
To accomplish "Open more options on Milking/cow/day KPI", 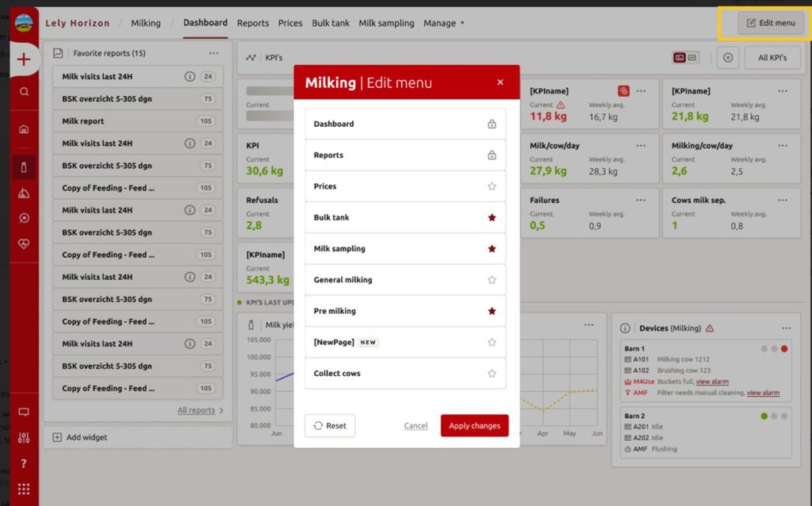I will coord(783,145).
